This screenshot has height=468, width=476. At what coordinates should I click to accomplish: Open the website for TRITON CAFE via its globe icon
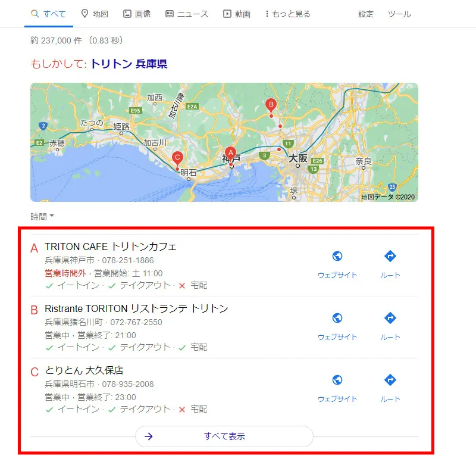pos(339,255)
